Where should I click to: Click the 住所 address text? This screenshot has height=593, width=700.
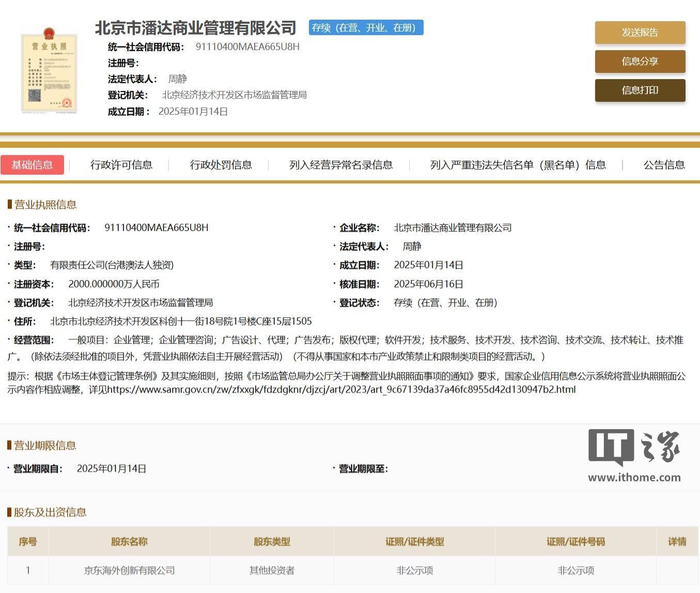(181, 321)
